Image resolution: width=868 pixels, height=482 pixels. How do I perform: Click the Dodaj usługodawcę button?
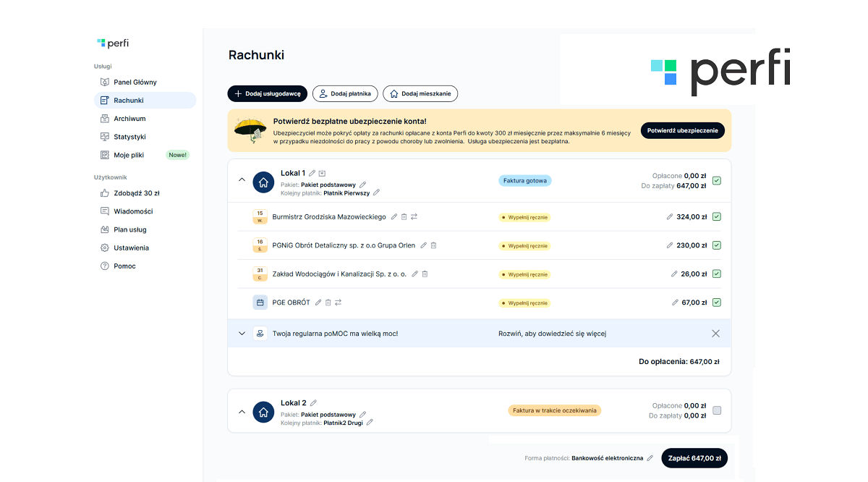click(x=268, y=94)
